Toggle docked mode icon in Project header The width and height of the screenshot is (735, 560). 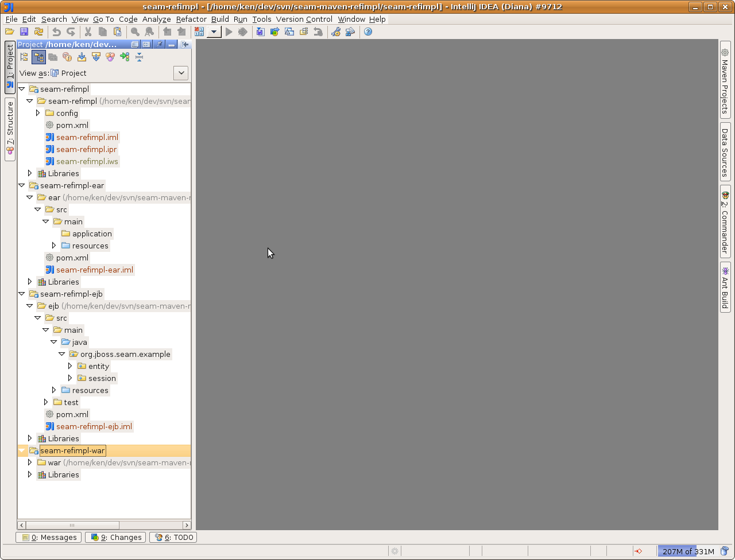pyautogui.click(x=146, y=44)
